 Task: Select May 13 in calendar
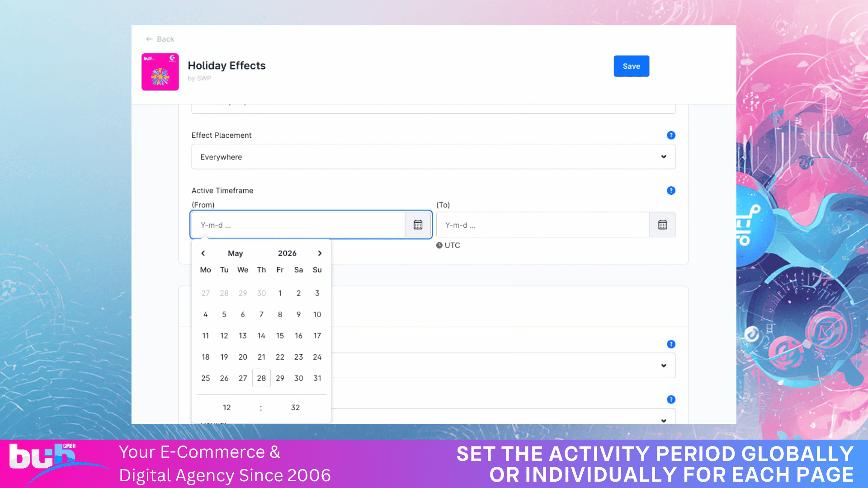pyautogui.click(x=243, y=336)
